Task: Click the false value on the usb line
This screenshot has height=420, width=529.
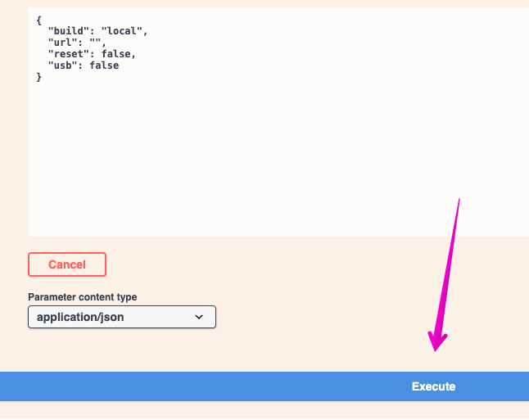Action: 104,65
